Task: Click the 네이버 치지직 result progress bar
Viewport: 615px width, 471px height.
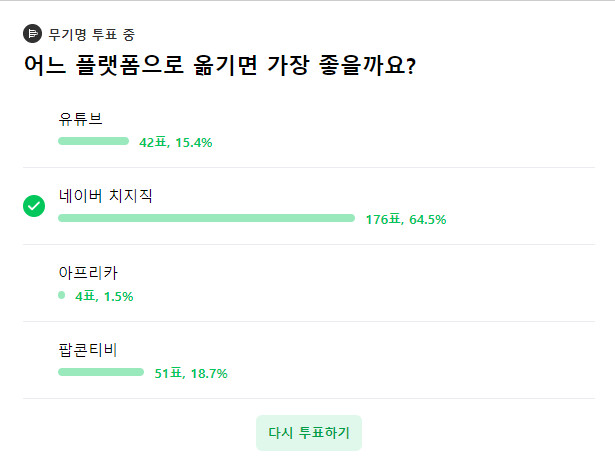Action: [x=206, y=218]
